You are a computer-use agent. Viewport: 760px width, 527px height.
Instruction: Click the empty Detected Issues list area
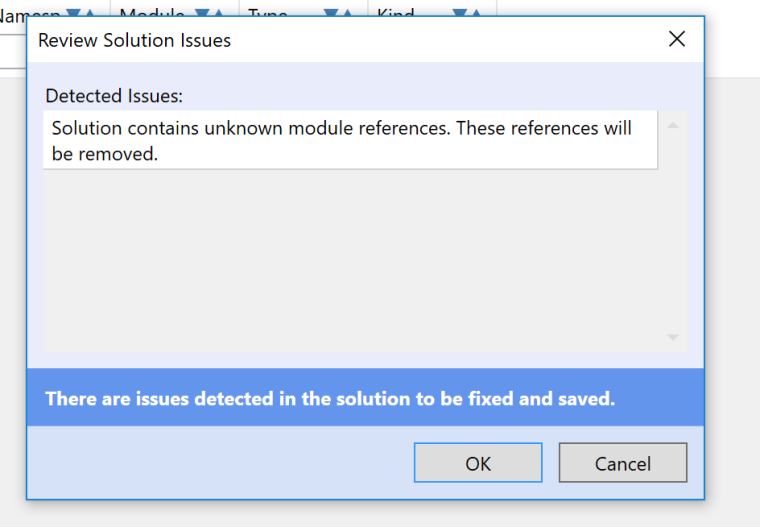tap(350, 260)
